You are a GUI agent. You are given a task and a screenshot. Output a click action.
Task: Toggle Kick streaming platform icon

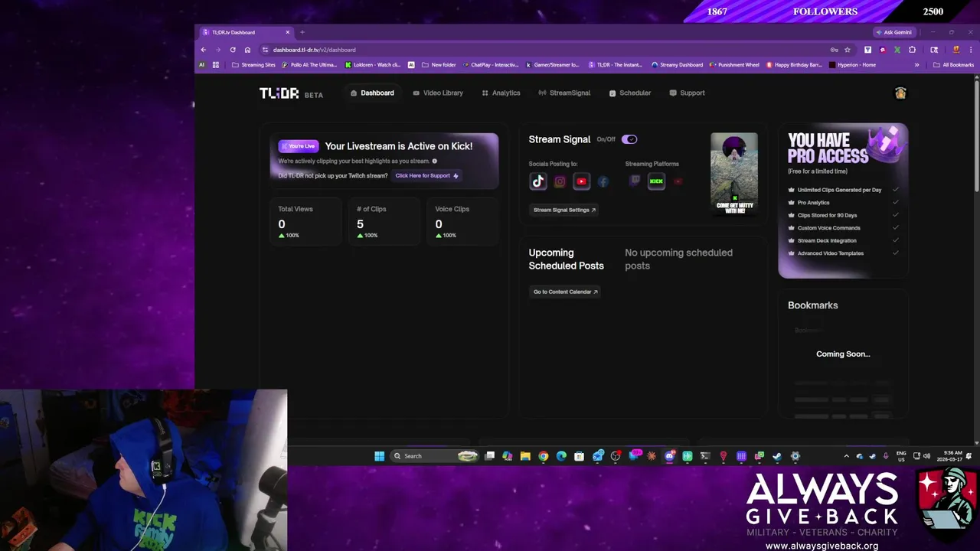[x=656, y=181]
